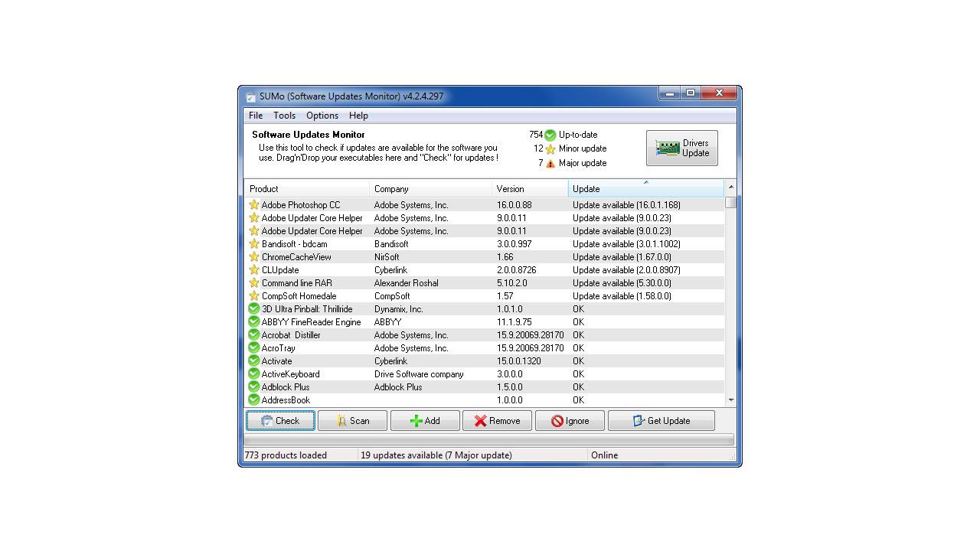
Task: Click the vertical scrollbar thumb
Action: pyautogui.click(x=730, y=202)
